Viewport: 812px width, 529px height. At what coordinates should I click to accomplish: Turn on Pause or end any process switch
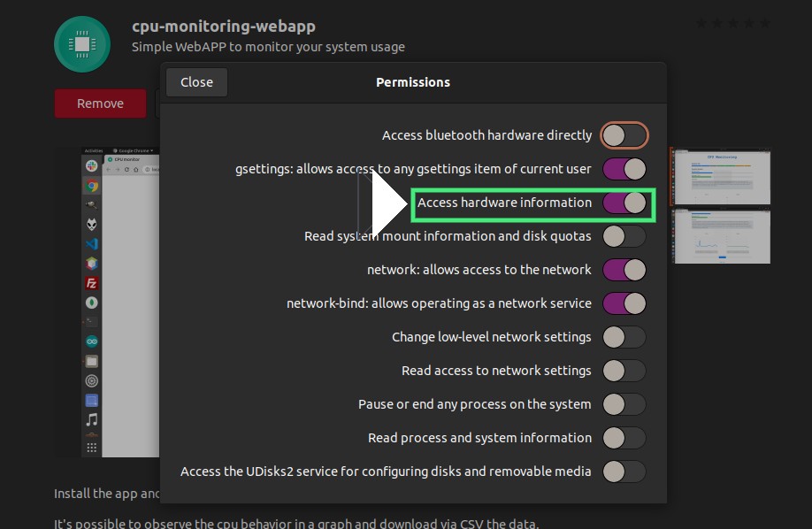tap(624, 404)
